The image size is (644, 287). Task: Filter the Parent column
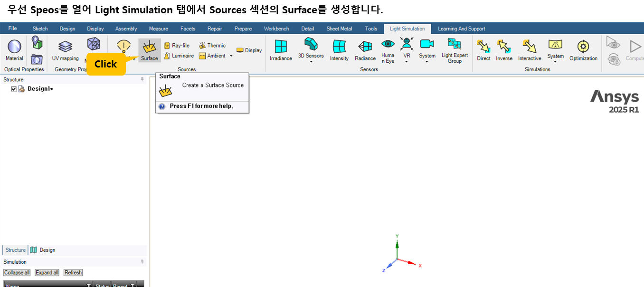point(133,286)
